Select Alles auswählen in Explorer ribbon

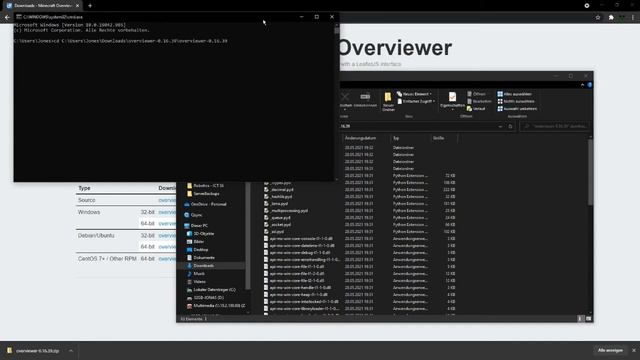(x=514, y=94)
